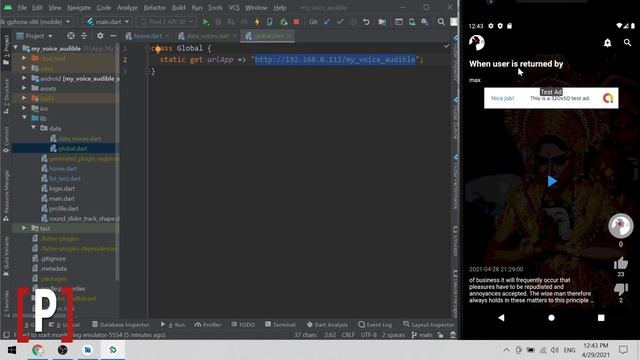The height and width of the screenshot is (360, 640).
Task: Click the Windows Start button
Action: [12, 350]
